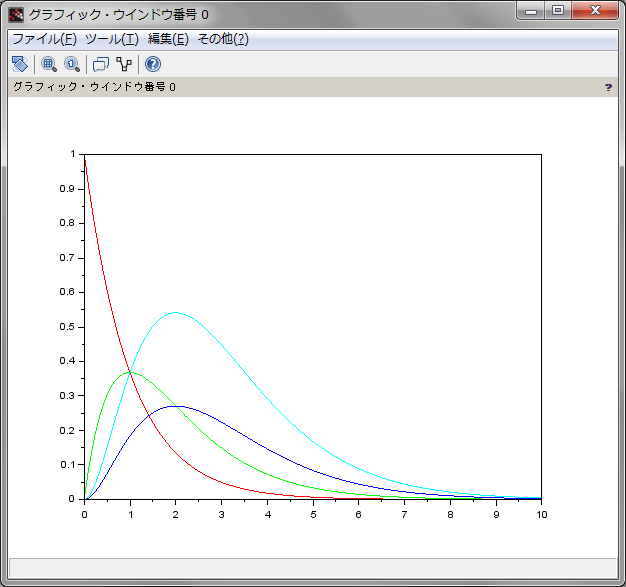626x587 pixels.
Task: Select the zoom area tool
Action: (x=48, y=64)
